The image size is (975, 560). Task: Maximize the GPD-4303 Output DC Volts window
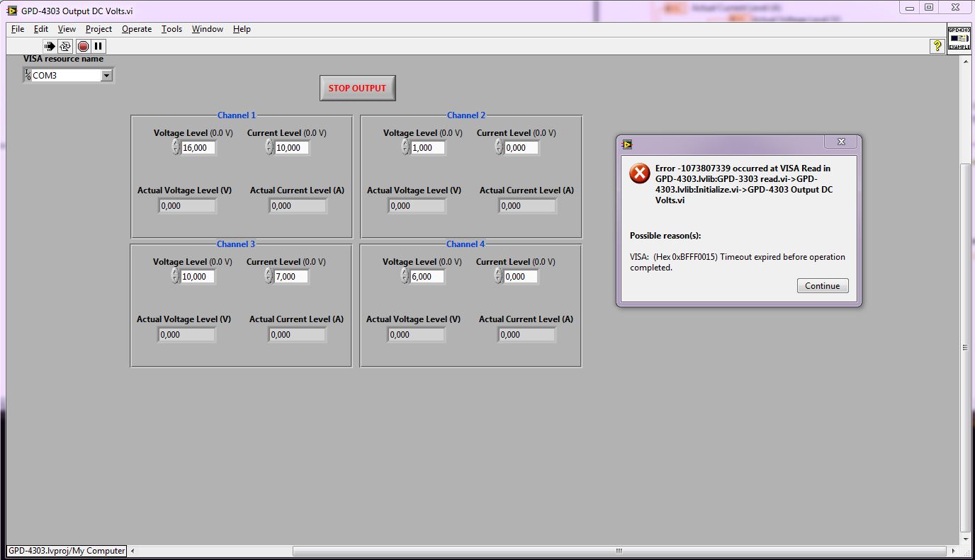point(929,7)
